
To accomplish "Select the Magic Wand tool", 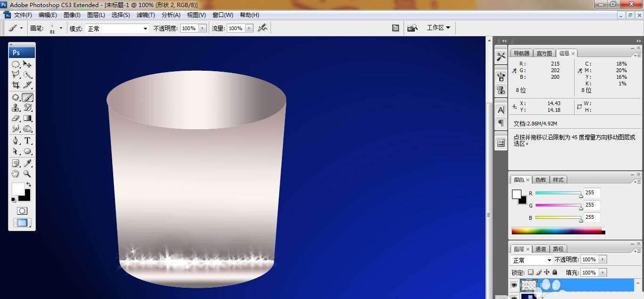I will pos(28,75).
